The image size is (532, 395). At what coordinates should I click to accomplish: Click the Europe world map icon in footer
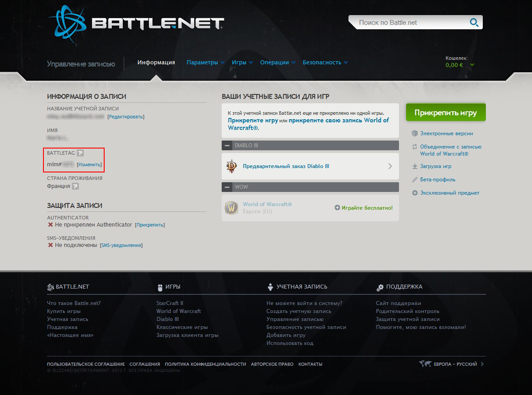click(x=425, y=364)
